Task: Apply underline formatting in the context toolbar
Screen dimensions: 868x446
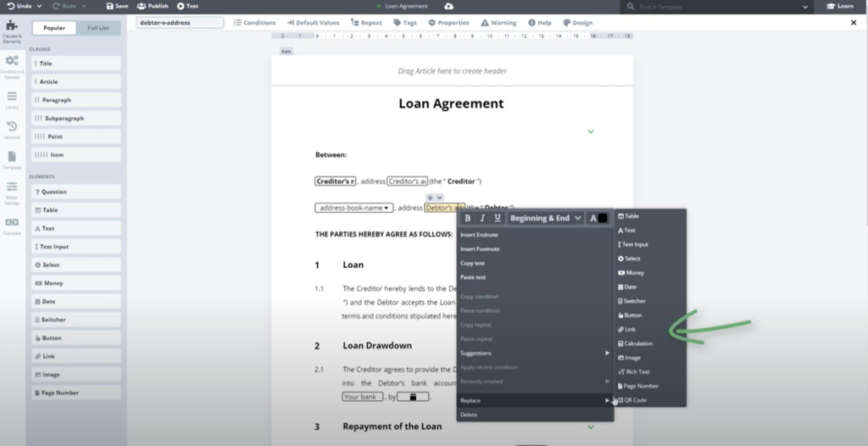Action: click(498, 218)
